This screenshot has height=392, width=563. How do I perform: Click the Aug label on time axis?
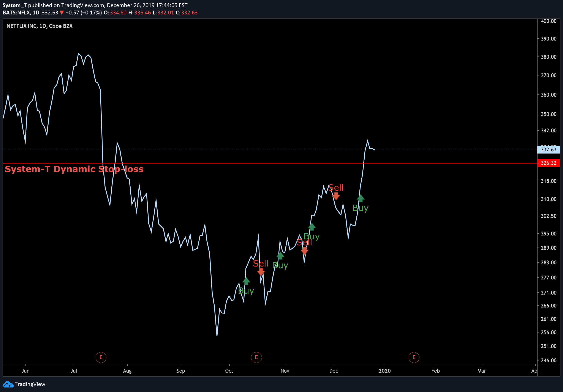[127, 371]
